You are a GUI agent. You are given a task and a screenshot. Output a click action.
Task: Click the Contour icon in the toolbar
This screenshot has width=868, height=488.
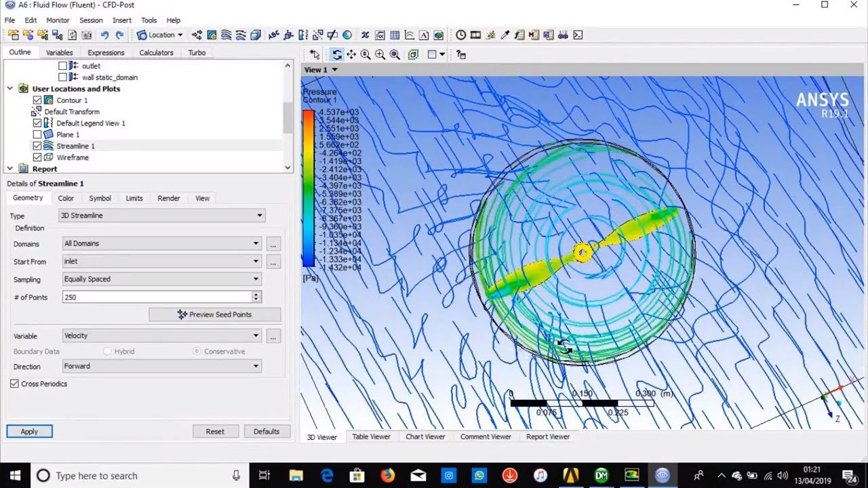pyautogui.click(x=212, y=35)
